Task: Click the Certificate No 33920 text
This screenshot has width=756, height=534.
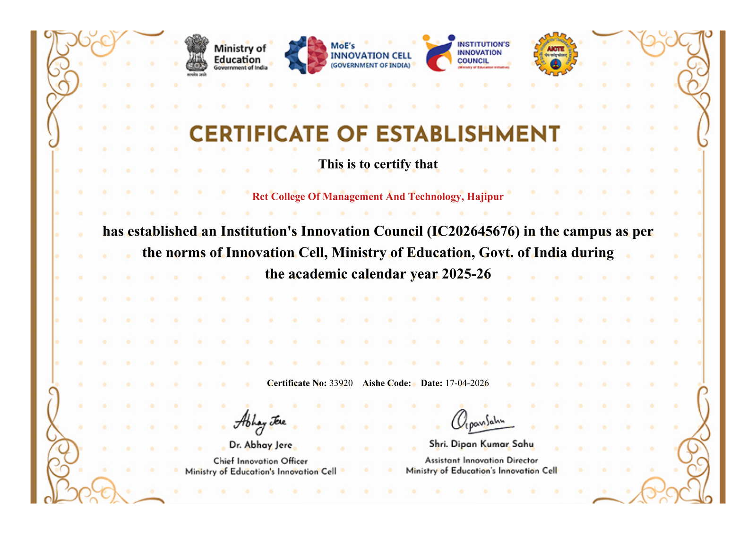Action: coord(310,383)
